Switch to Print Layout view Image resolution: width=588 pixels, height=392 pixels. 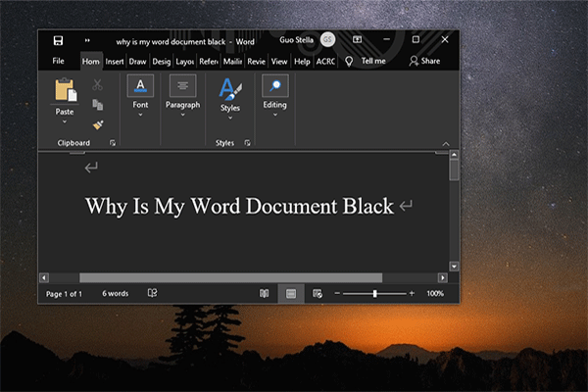tap(291, 293)
